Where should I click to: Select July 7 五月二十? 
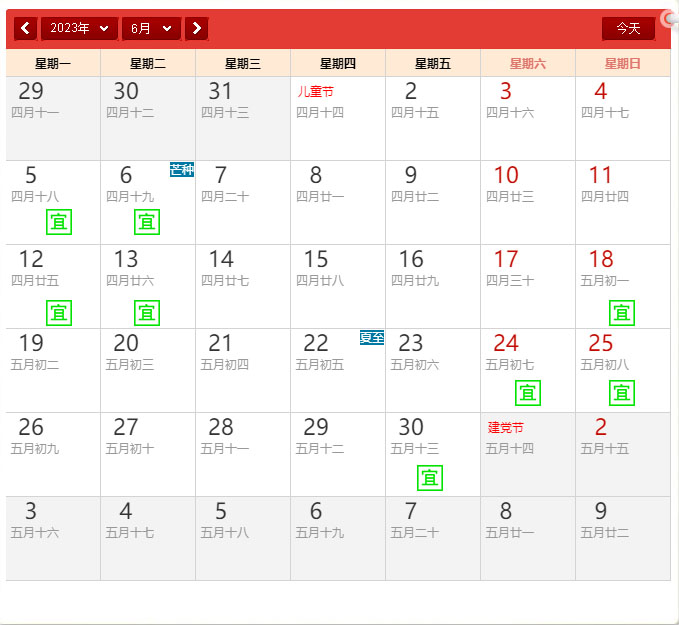(433, 538)
